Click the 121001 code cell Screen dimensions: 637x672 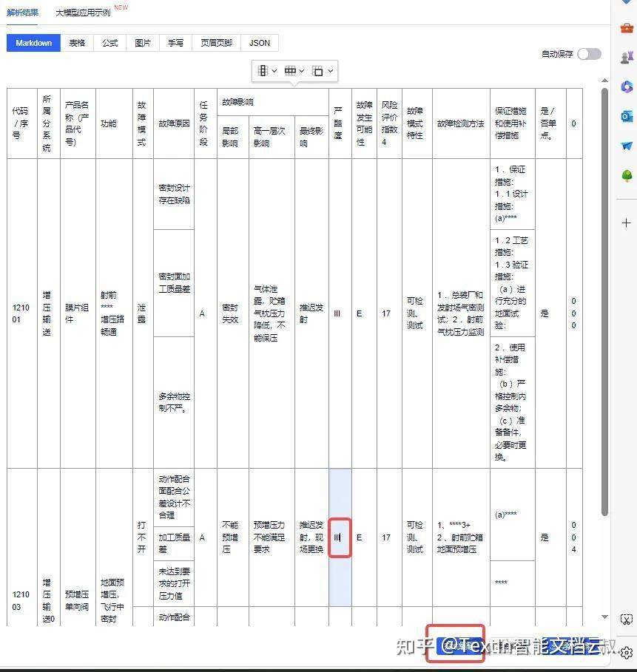(22, 313)
